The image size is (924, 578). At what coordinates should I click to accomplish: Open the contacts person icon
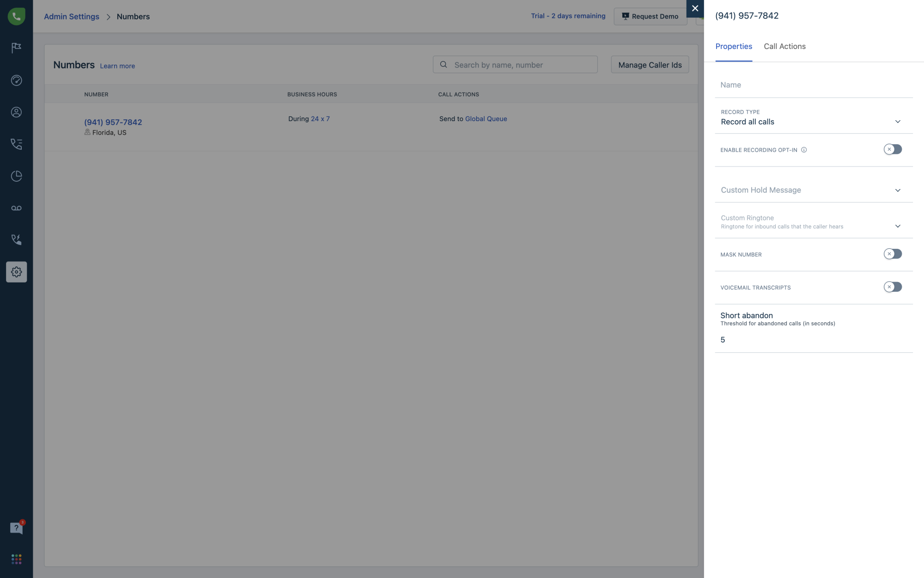pyautogui.click(x=16, y=112)
